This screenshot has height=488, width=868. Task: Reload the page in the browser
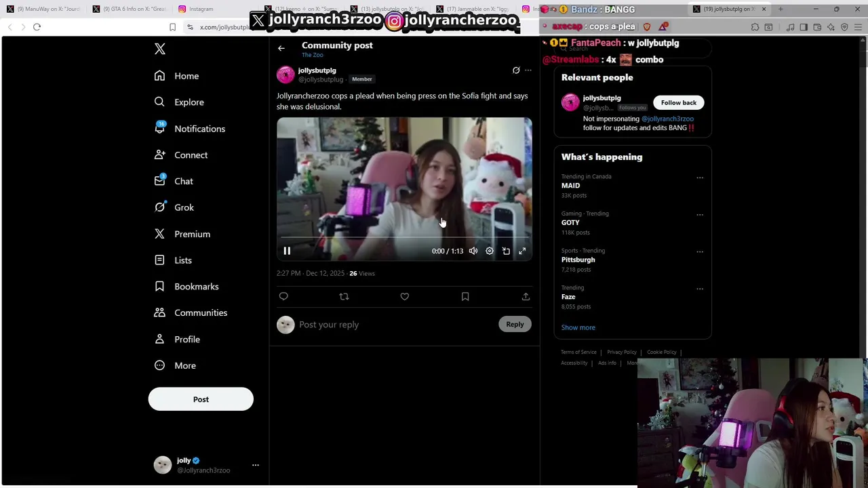pos(37,27)
